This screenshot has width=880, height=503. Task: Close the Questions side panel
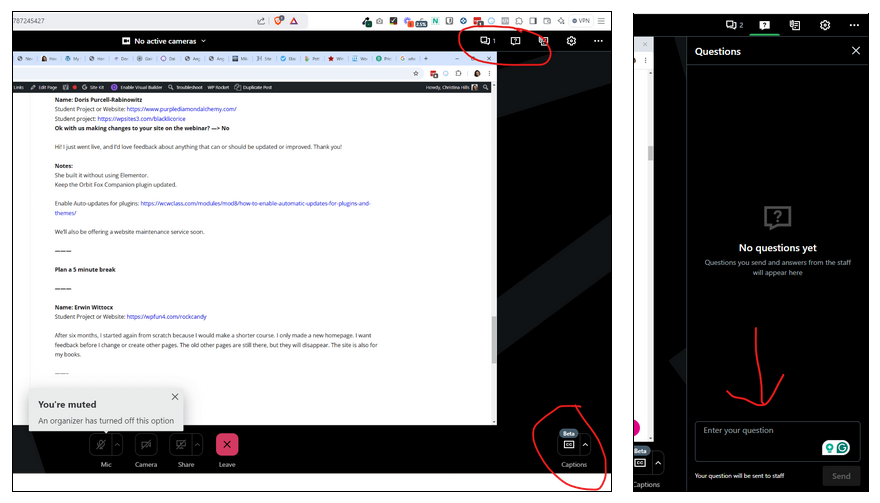coord(855,51)
